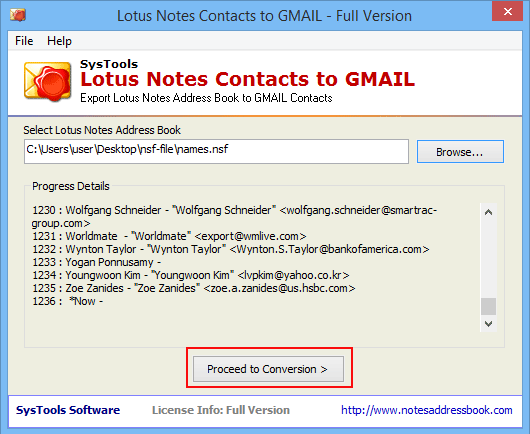Click the address book file path field

point(216,151)
